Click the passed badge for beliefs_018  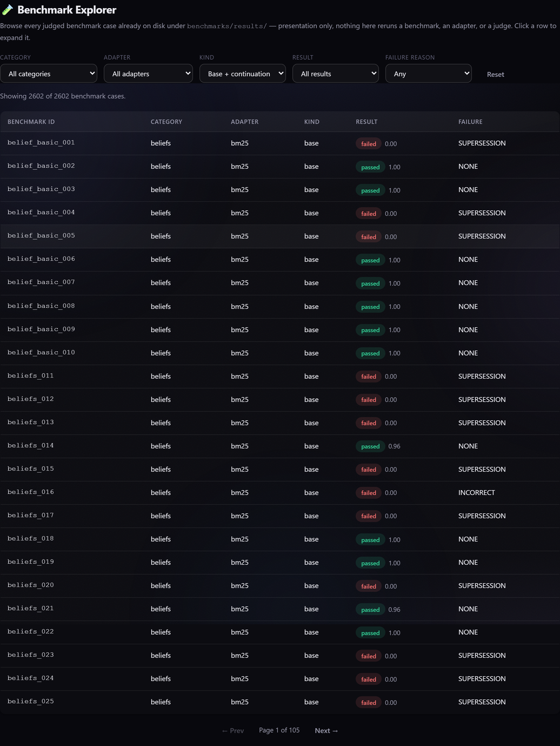(x=370, y=540)
